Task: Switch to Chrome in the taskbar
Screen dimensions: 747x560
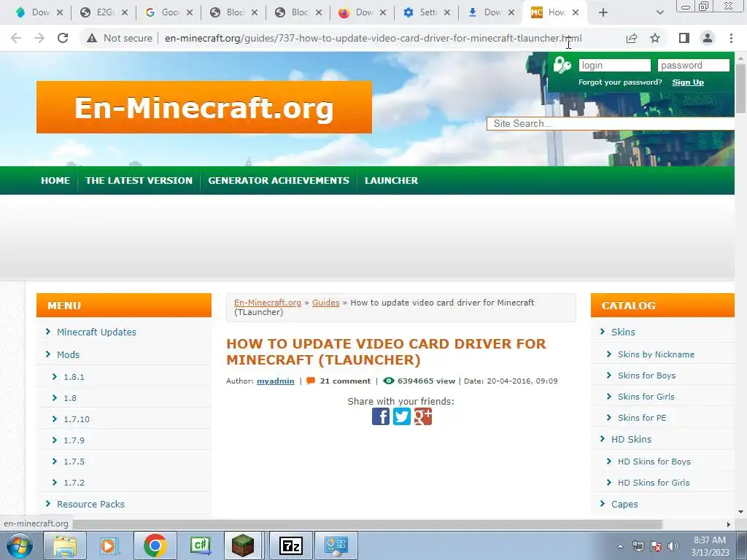Action: click(155, 545)
